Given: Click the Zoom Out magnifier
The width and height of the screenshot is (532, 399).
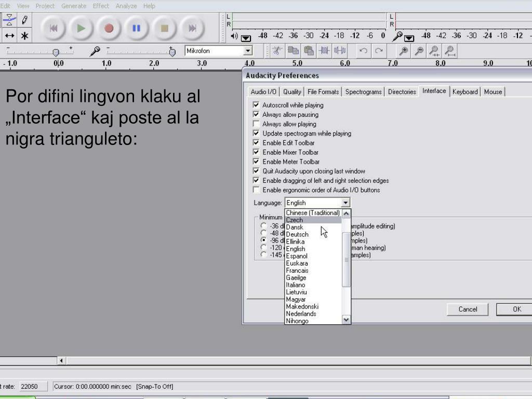Looking at the screenshot, I should tap(419, 51).
